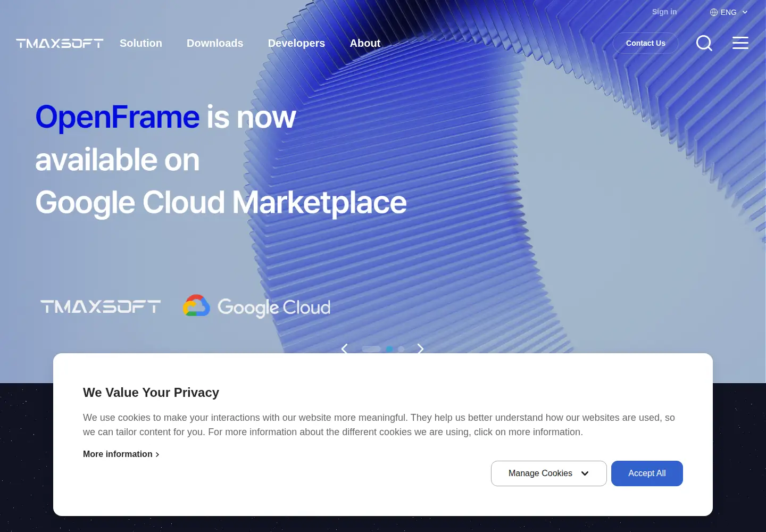Click the blue 'OpenFrame' headline word

[x=118, y=117]
